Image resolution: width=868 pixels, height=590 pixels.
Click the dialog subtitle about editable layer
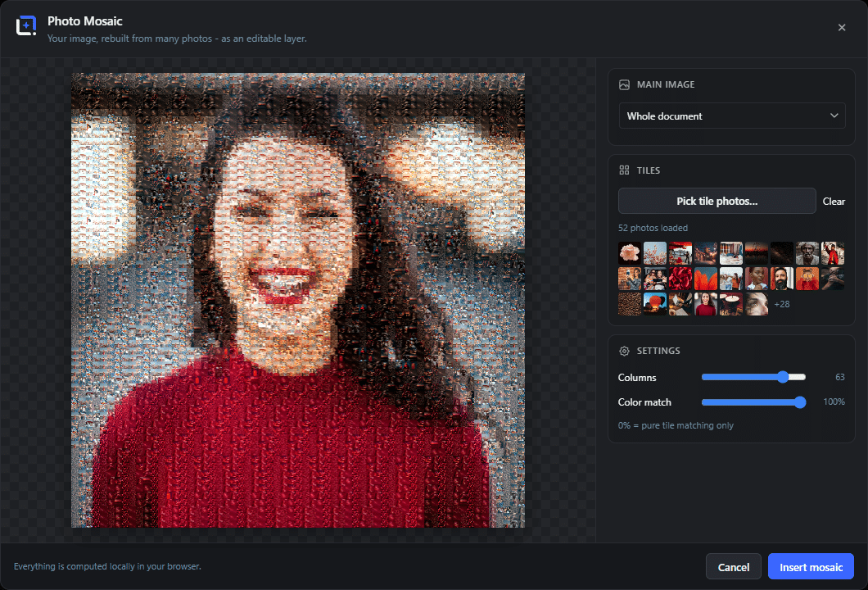coord(177,39)
